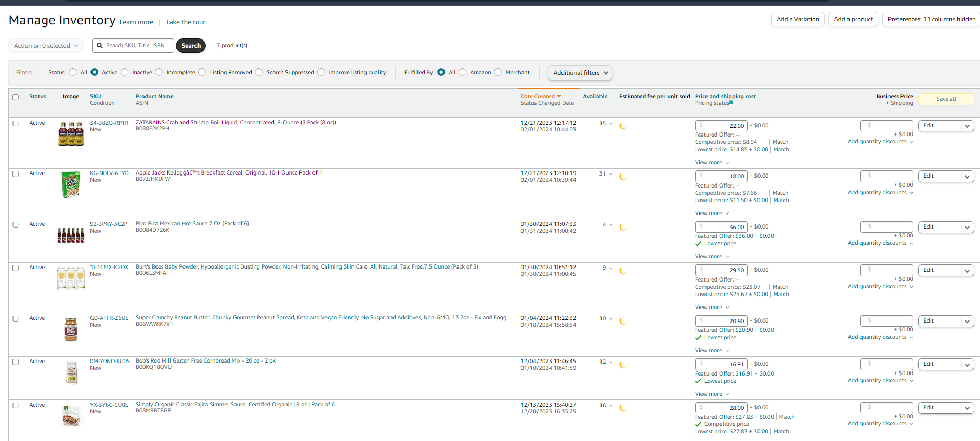This screenshot has height=441, width=980.
Task: Open SKU link KG-NOLV-6TYD
Action: click(109, 173)
